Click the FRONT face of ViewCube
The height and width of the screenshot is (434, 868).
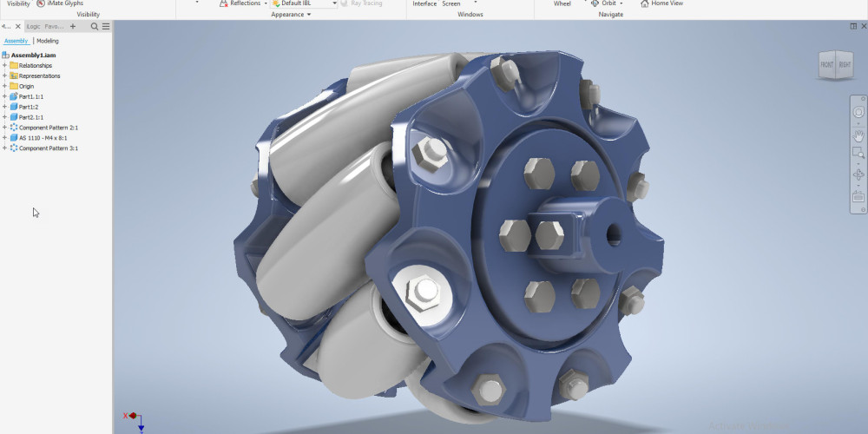[x=826, y=65]
